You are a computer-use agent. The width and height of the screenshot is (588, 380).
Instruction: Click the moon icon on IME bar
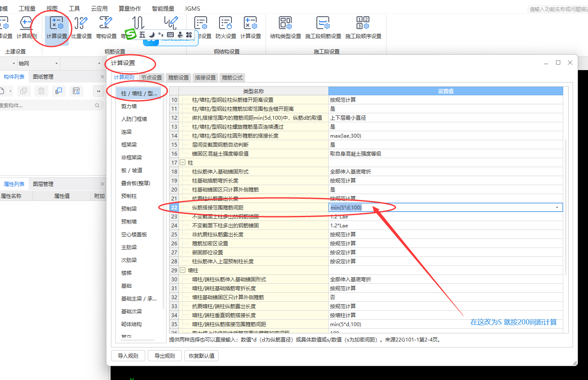tap(152, 35)
